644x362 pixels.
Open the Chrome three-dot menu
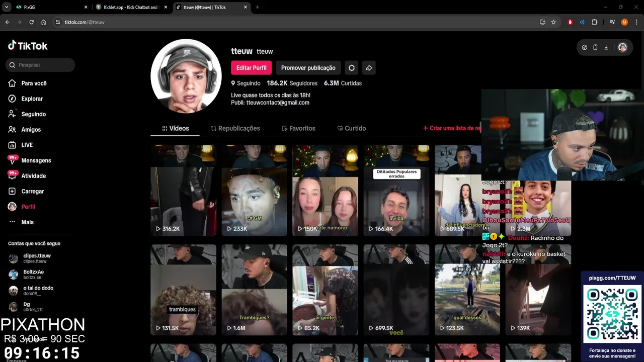[636, 22]
